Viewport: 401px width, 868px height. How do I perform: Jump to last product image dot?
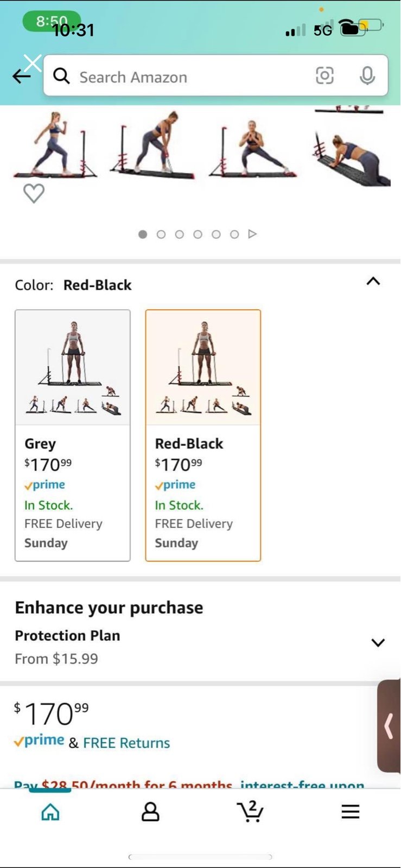click(234, 234)
